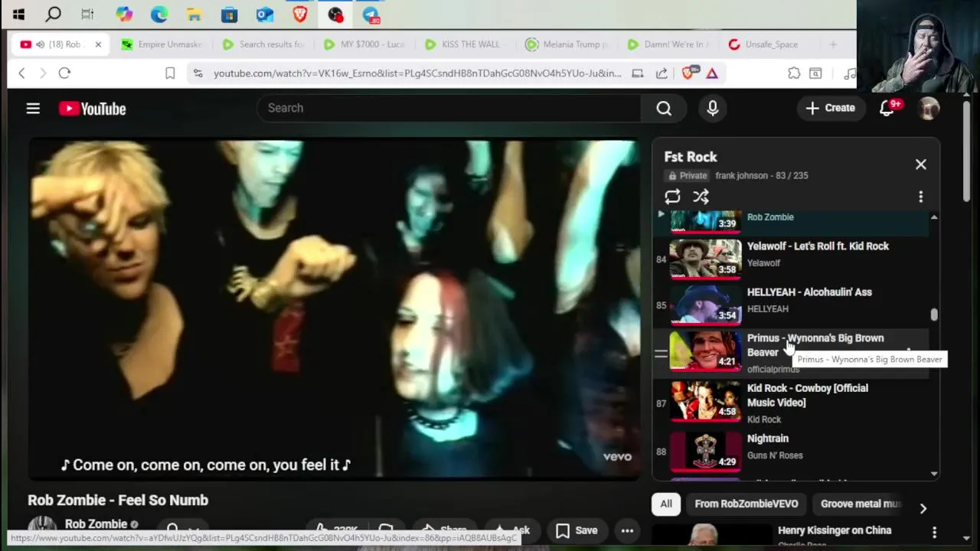Open Brave Rewards triangle icon
Image resolution: width=980 pixels, height=551 pixels.
712,73
